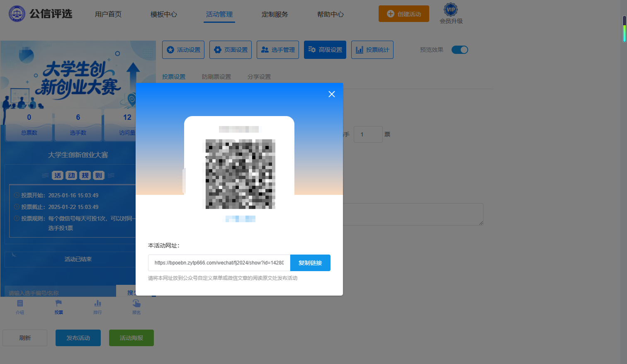Click the orange 创建活动 button
This screenshot has height=364, width=627.
(x=404, y=14)
